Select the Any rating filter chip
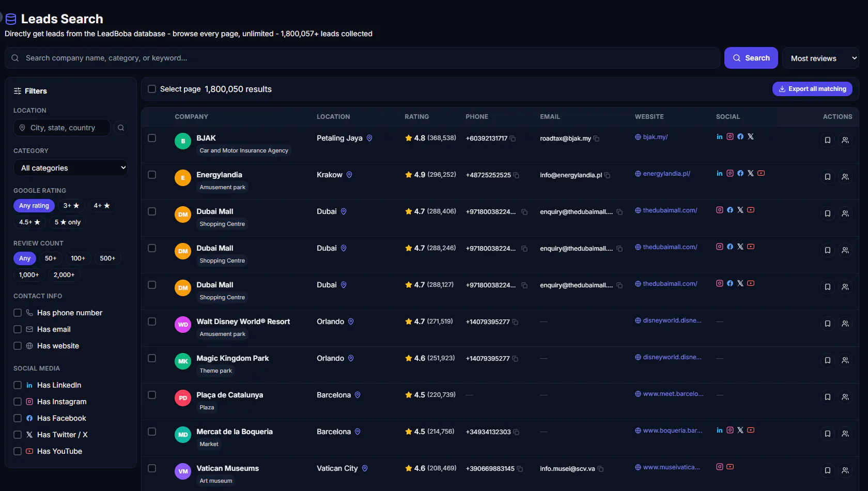This screenshot has height=491, width=868. (x=34, y=206)
